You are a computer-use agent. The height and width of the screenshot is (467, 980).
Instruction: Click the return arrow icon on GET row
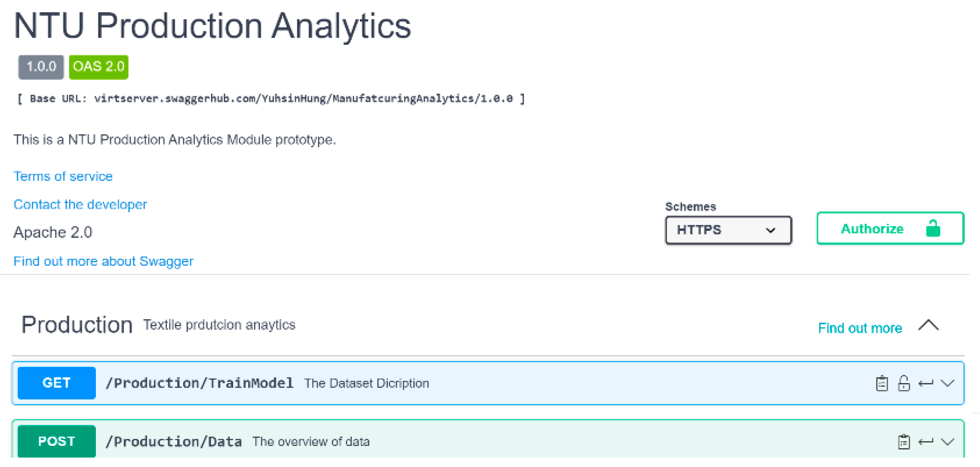[925, 383]
